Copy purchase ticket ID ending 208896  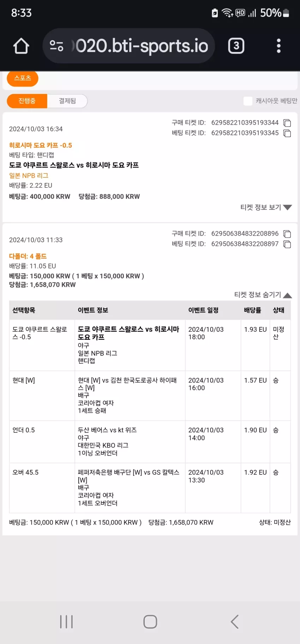point(287,234)
